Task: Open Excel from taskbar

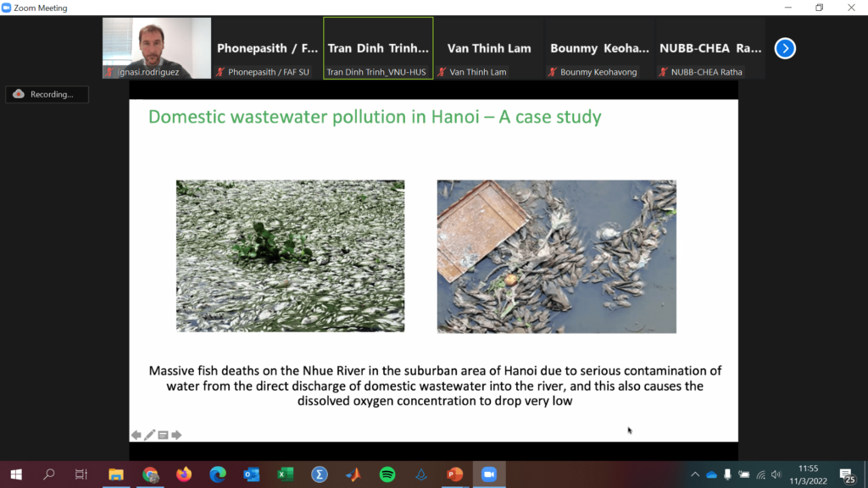Action: click(x=286, y=474)
